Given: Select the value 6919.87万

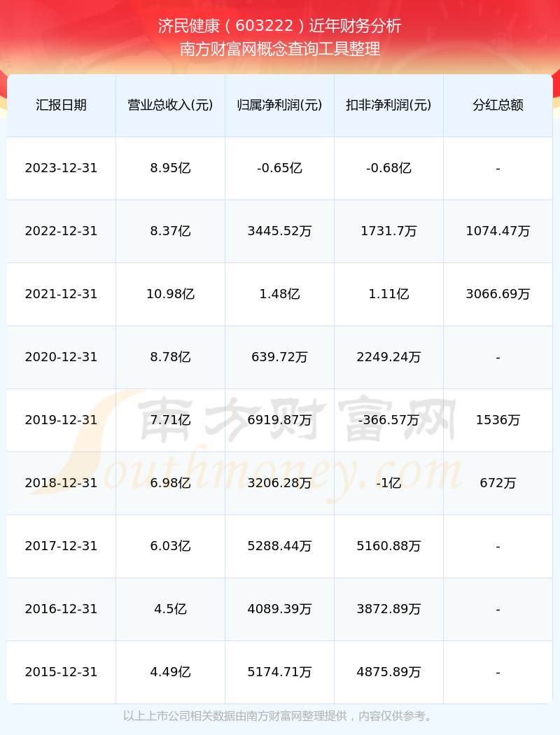Looking at the screenshot, I should click(280, 420).
